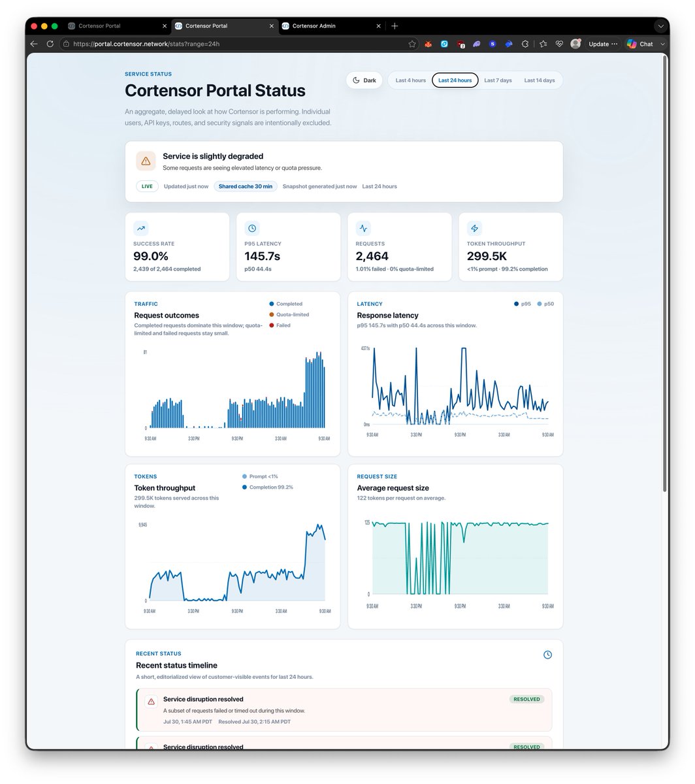Click the Shared cache 30 min pill
Screen dimensions: 695x784
click(x=246, y=186)
